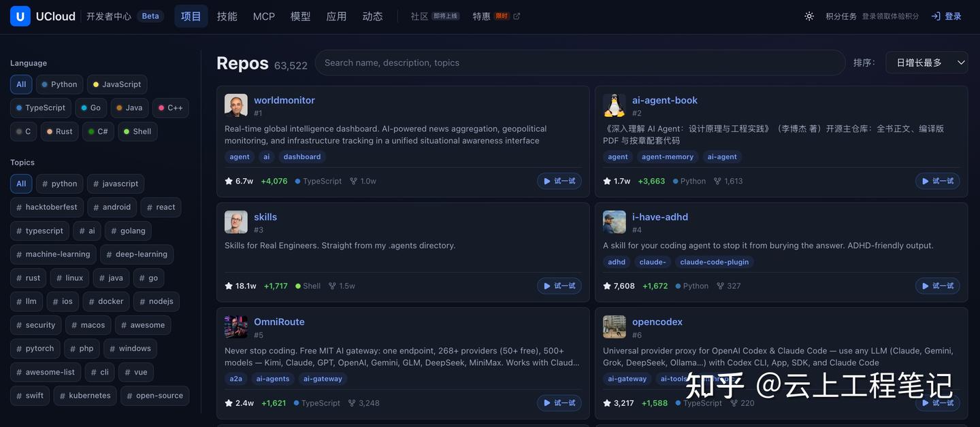Click the a2a tag on OmniRoute
This screenshot has height=427, width=980.
click(236, 379)
